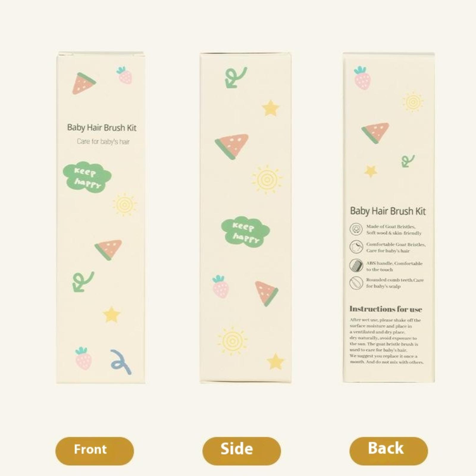Click the strawberry at top of back box
The width and height of the screenshot is (476, 476).
[362, 78]
